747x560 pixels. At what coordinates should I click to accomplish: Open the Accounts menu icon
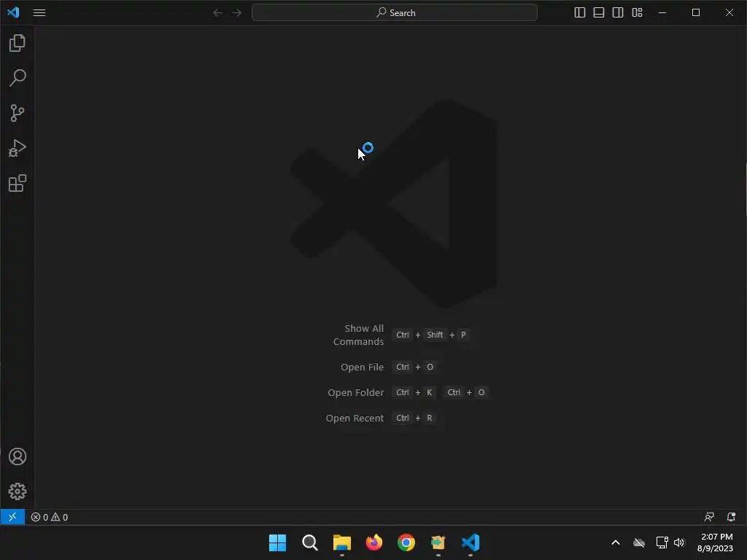pos(18,456)
